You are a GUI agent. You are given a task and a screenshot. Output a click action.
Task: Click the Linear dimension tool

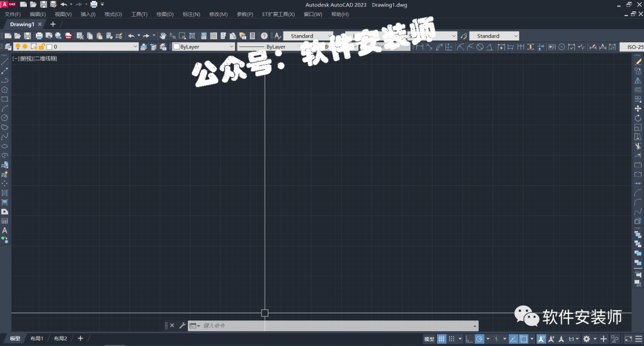pyautogui.click(x=420, y=46)
